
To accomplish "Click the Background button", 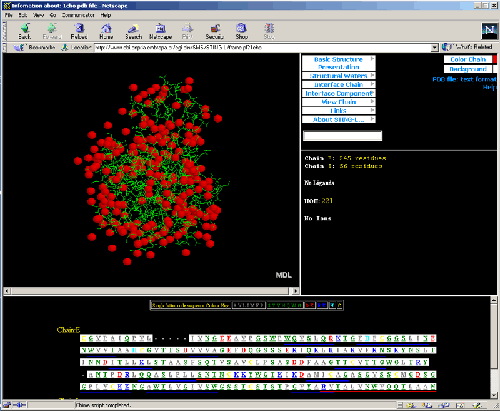I will pos(468,69).
